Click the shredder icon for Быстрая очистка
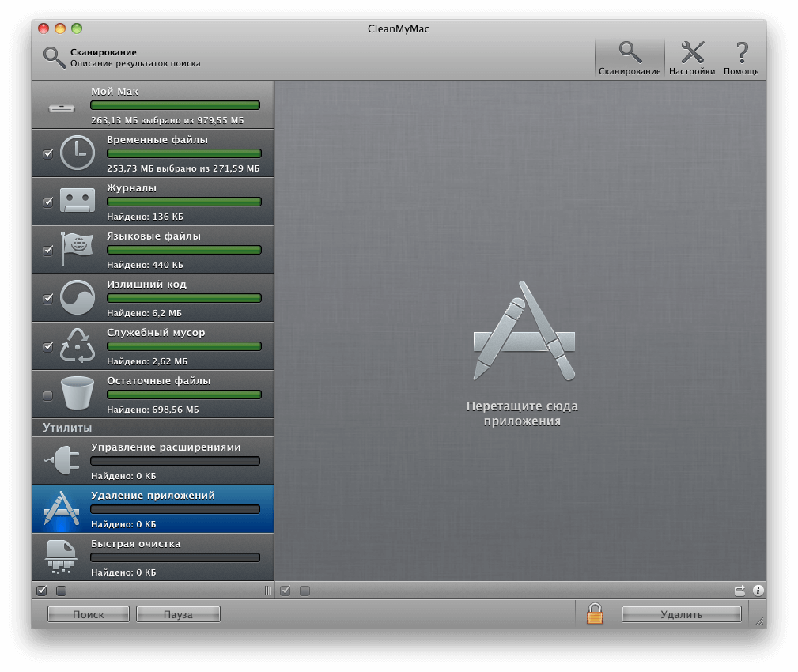Screen dimensions: 798x672 (62, 557)
